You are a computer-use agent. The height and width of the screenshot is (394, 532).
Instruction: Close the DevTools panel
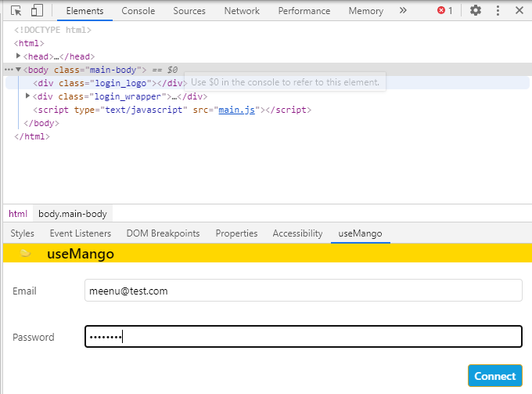point(520,11)
